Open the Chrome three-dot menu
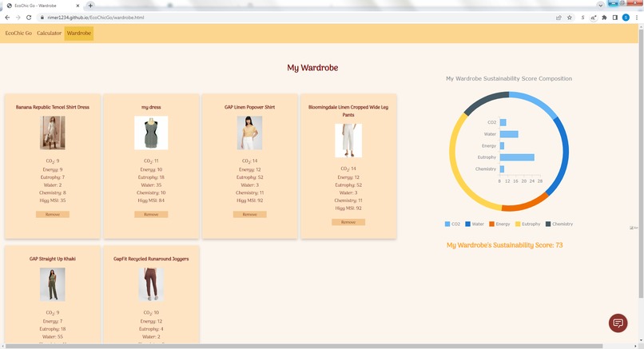 click(637, 18)
